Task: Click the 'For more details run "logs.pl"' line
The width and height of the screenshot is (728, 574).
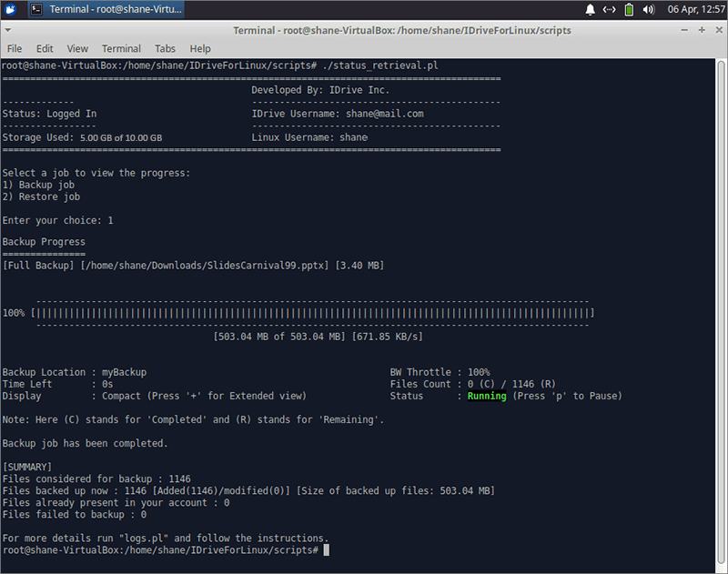Action: coord(166,539)
